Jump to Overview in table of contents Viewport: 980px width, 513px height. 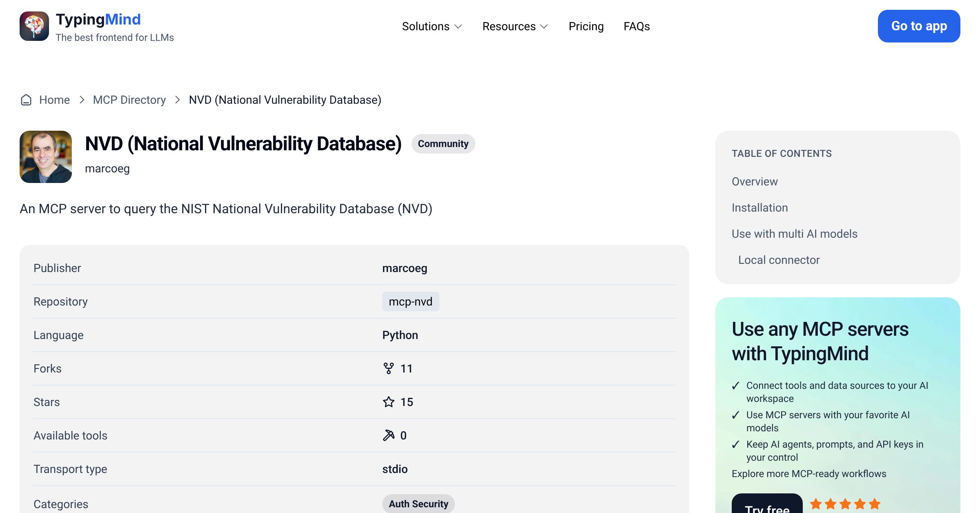(755, 181)
